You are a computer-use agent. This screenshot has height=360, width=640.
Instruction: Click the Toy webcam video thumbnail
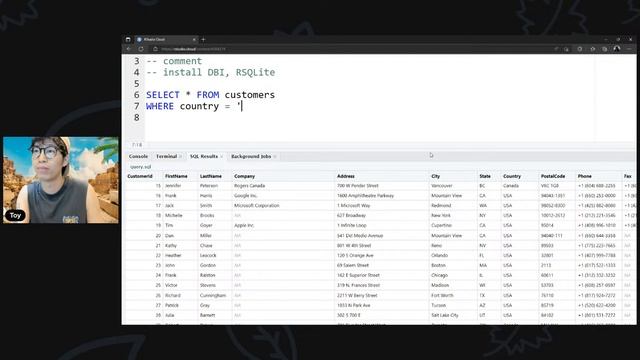coord(61,180)
